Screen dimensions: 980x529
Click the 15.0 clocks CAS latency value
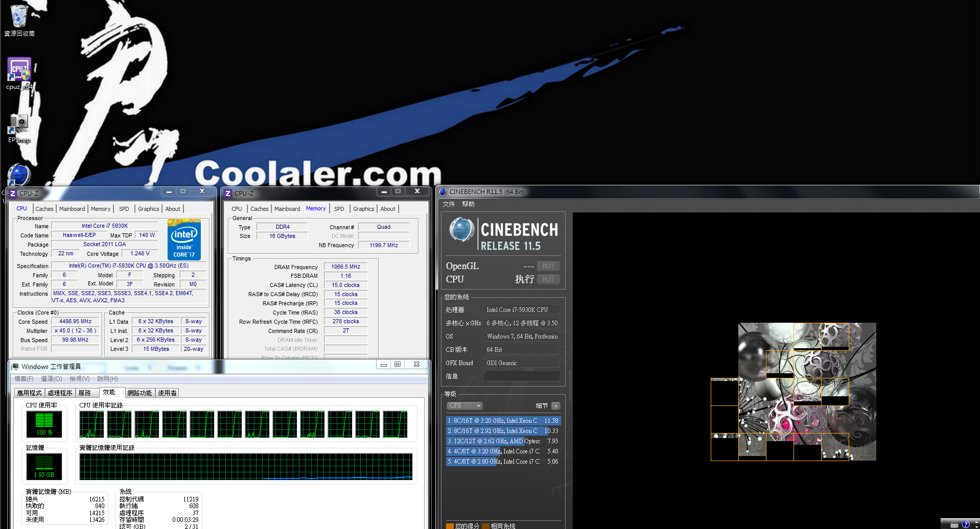pyautogui.click(x=346, y=285)
